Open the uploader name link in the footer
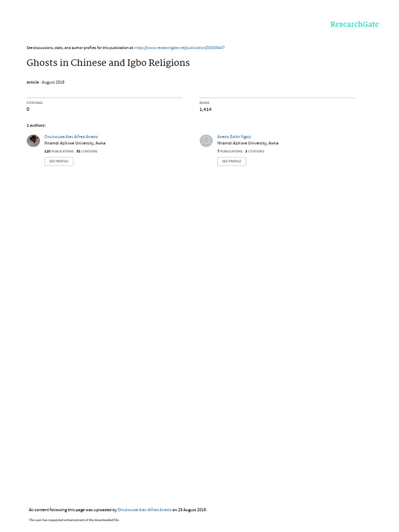This screenshot has height=532, width=399. (x=144, y=510)
